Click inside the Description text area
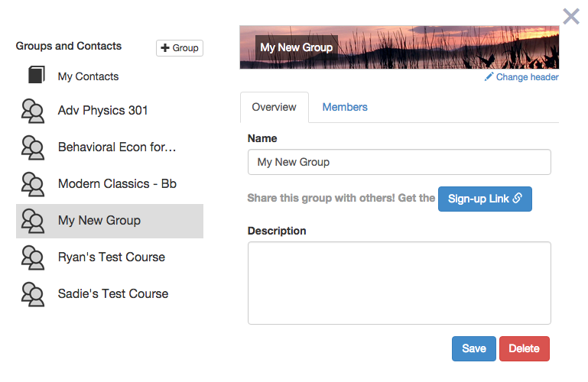The height and width of the screenshot is (382, 588). tap(399, 283)
